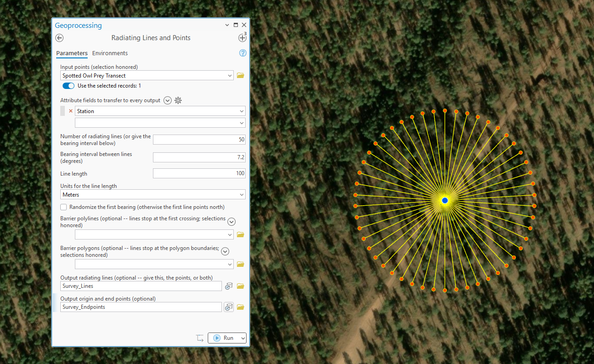
Task: Expand Barrier polylines add-many chevron
Action: coord(231,222)
